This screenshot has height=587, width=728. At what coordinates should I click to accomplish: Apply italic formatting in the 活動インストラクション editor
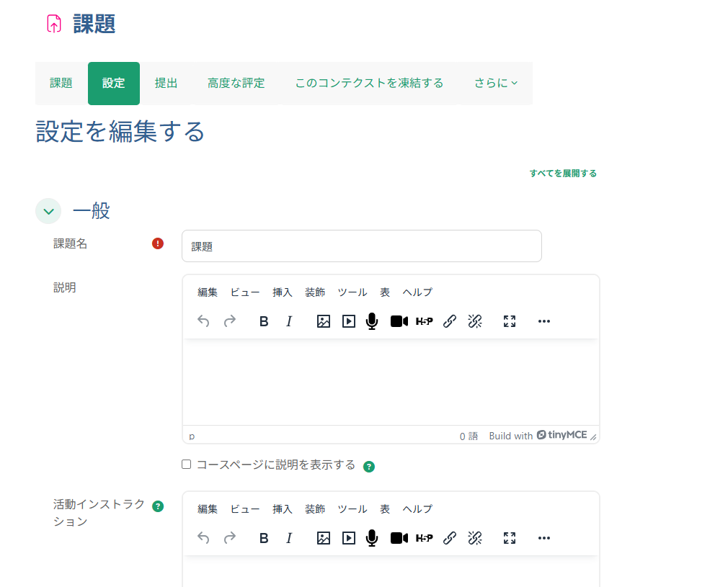point(288,538)
